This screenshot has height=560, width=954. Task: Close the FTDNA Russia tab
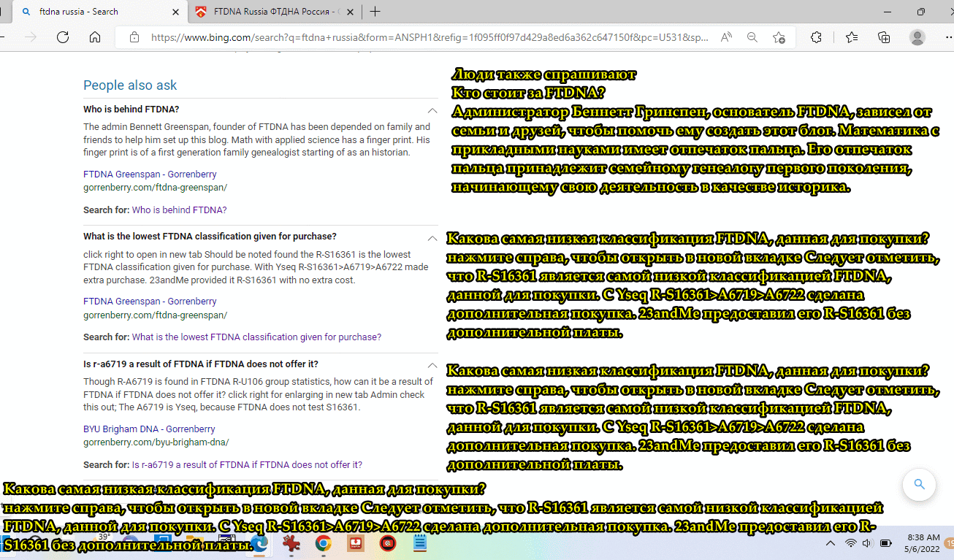[x=350, y=12]
